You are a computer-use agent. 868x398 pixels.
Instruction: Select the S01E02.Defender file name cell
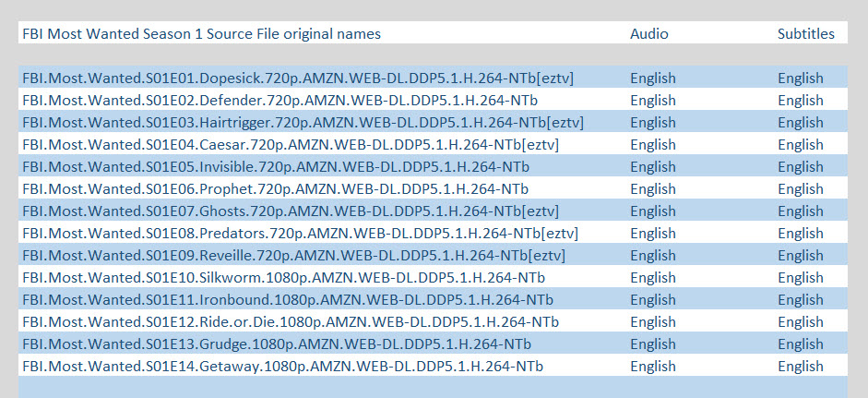(280, 101)
